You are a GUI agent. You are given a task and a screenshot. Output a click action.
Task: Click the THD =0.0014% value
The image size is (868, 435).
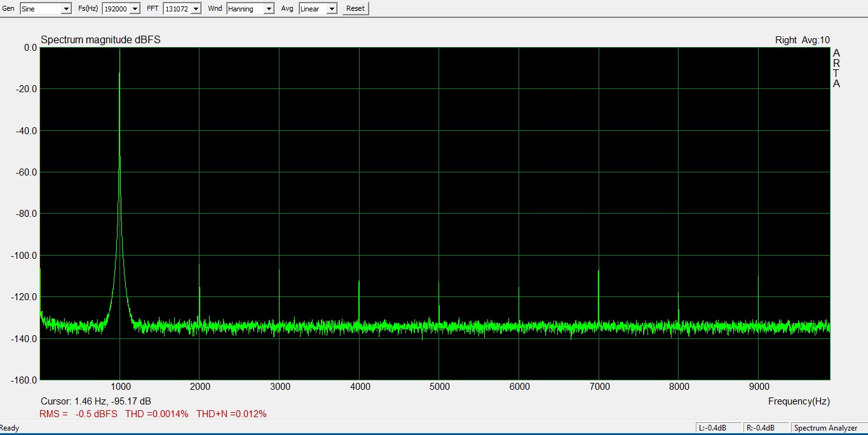point(156,414)
